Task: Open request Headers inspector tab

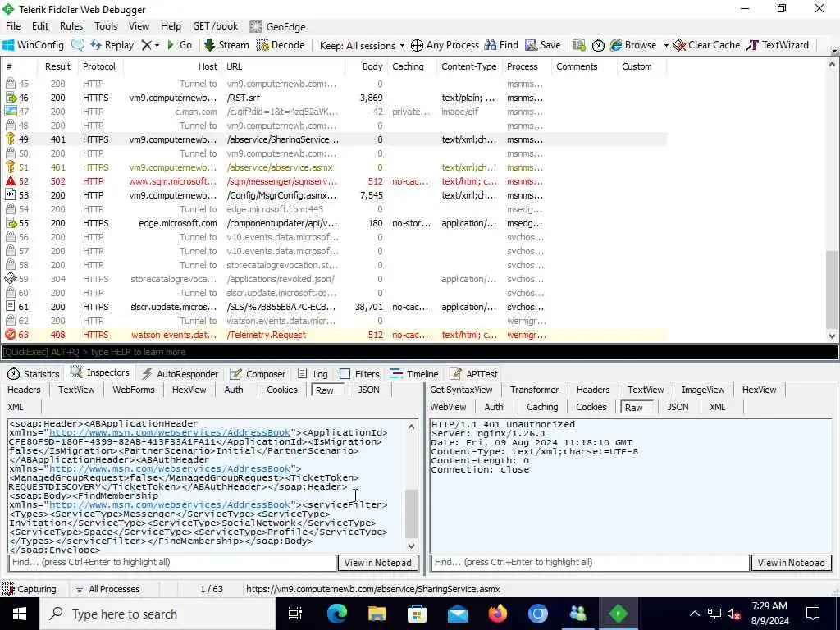Action: [x=24, y=390]
